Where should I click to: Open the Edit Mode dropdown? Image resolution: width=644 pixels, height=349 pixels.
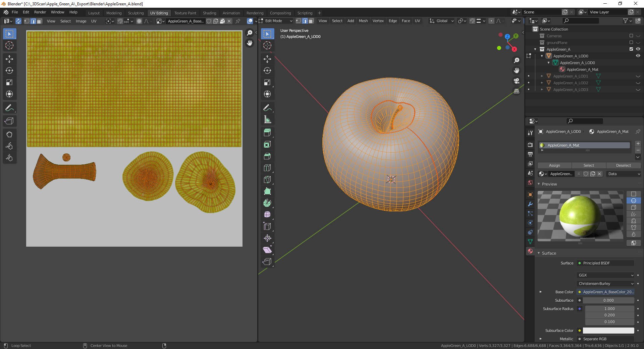coord(276,21)
